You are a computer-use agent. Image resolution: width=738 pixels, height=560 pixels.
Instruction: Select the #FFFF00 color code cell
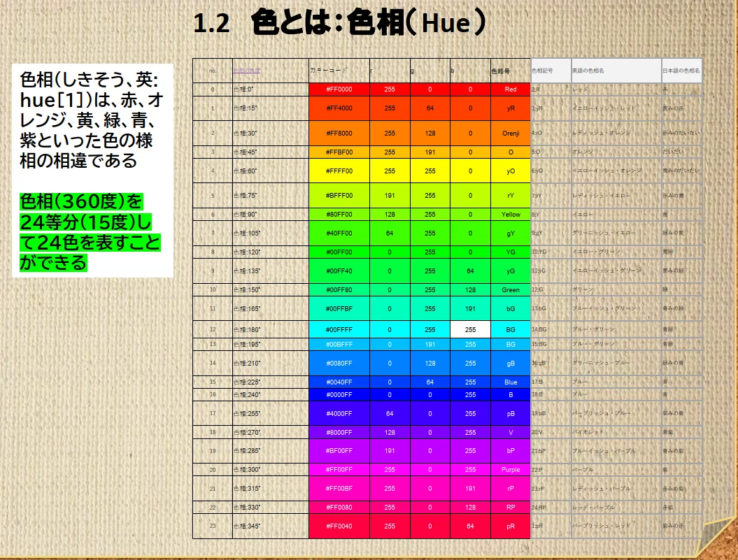pos(339,171)
